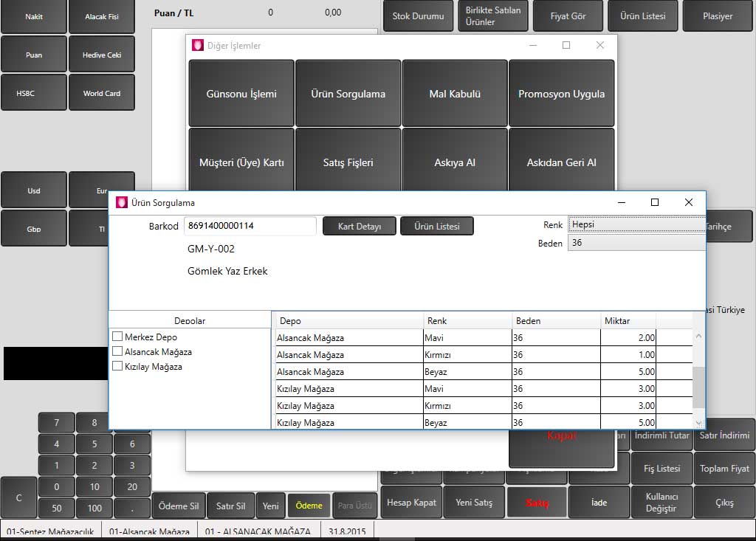Click the Yeni button

270,506
